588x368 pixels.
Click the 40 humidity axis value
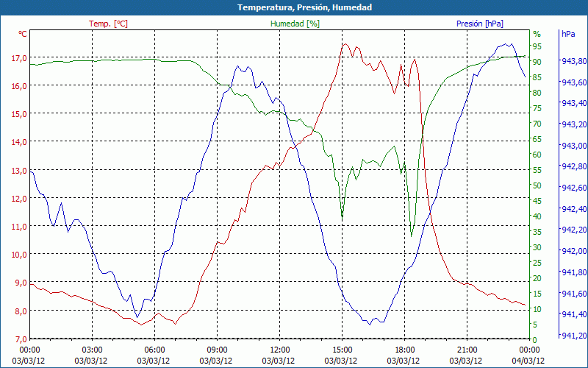point(537,216)
